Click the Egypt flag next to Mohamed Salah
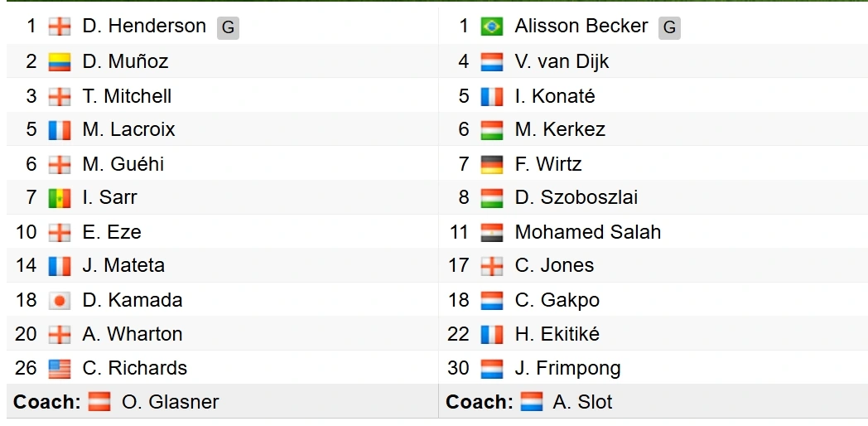The width and height of the screenshot is (868, 426). click(x=492, y=232)
